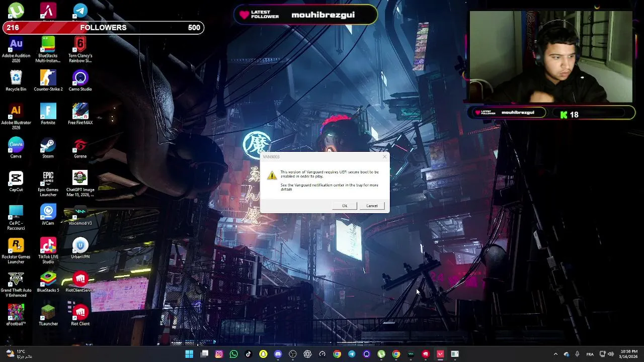The height and width of the screenshot is (362, 644).
Task: Switch the FRA keyboard language indicator
Action: (x=590, y=354)
